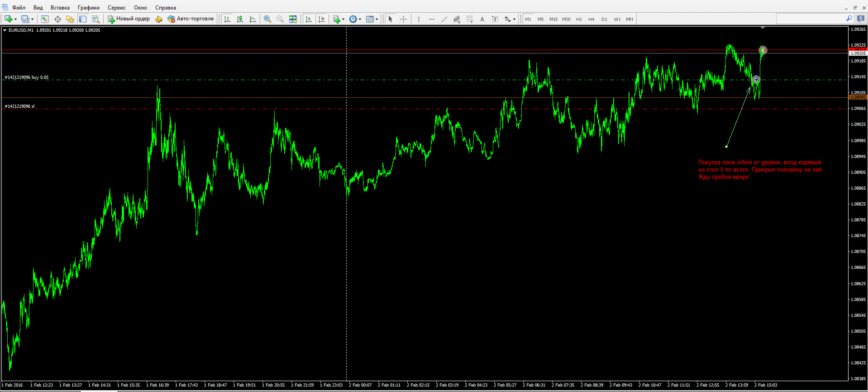
Task: Open the chat/community icon at far right
Action: click(x=861, y=19)
